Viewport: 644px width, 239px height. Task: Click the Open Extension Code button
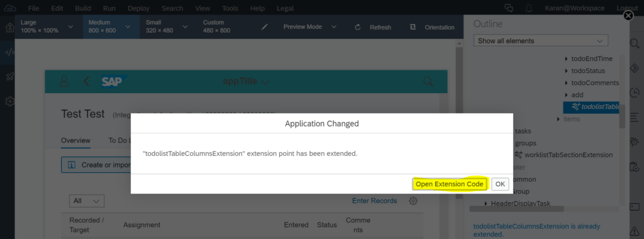(x=449, y=184)
